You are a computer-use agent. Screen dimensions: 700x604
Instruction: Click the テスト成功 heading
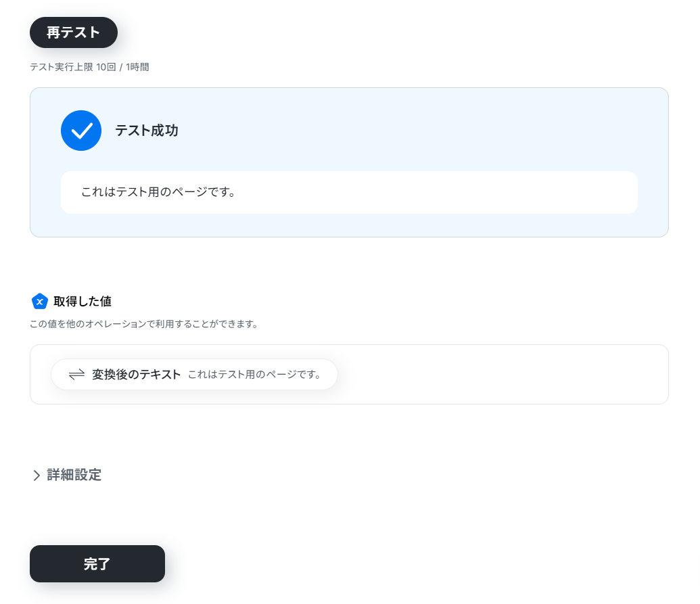[147, 131]
